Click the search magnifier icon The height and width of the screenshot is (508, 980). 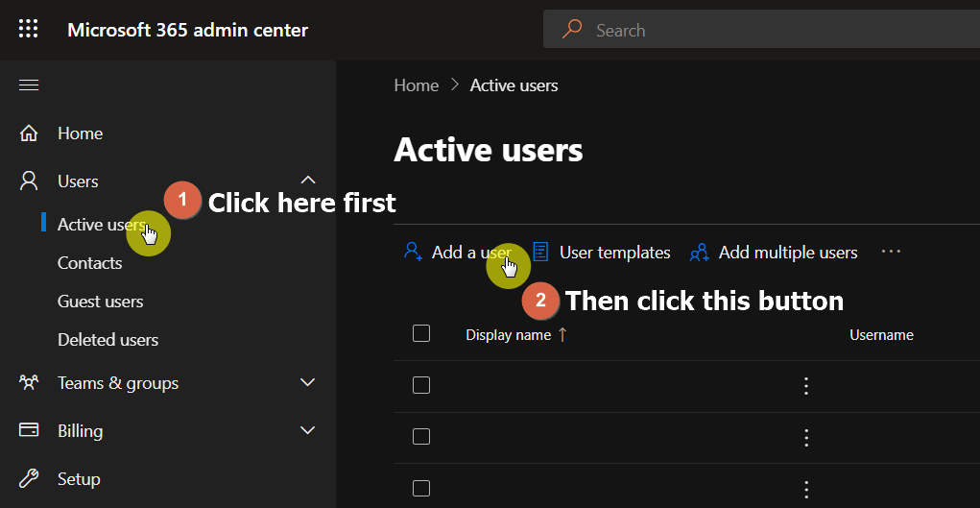pyautogui.click(x=572, y=29)
